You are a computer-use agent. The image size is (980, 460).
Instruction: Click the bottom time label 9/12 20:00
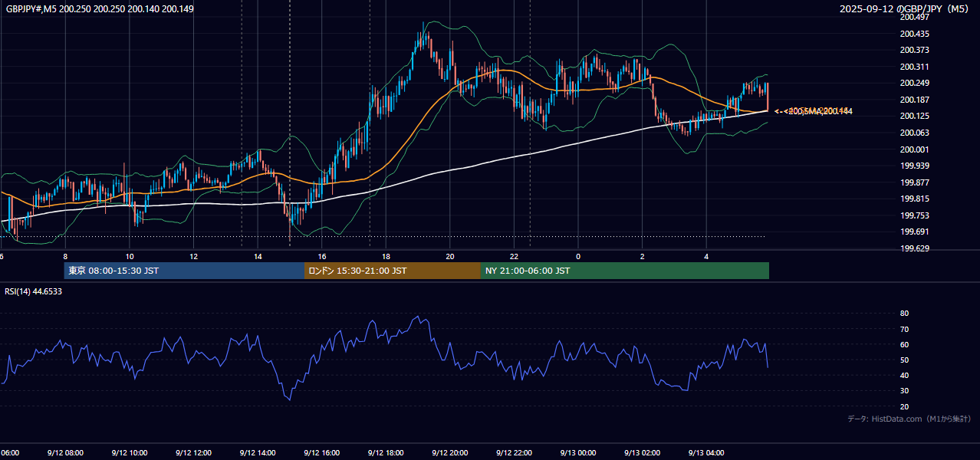(x=450, y=453)
